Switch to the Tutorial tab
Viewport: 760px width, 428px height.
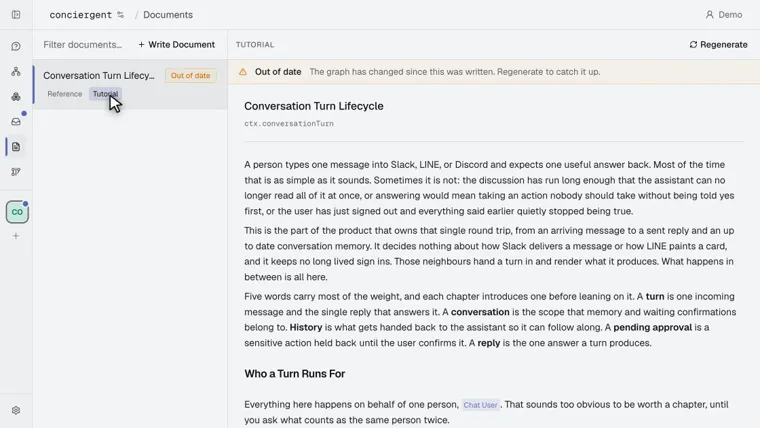point(105,94)
